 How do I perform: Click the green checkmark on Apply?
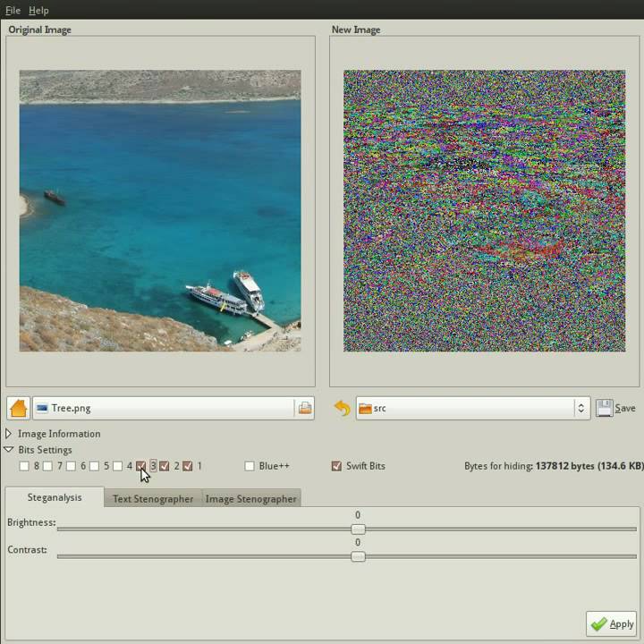[x=598, y=624]
